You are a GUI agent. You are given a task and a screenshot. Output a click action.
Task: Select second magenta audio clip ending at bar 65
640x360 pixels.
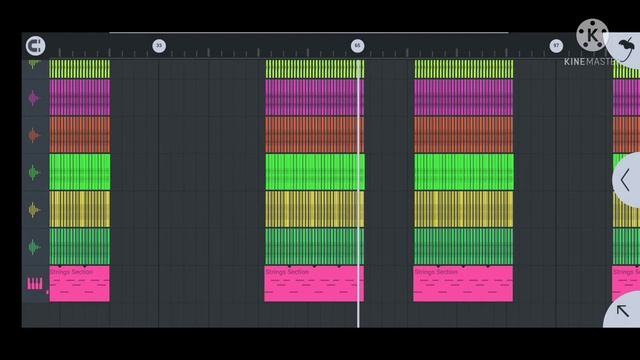(x=315, y=98)
